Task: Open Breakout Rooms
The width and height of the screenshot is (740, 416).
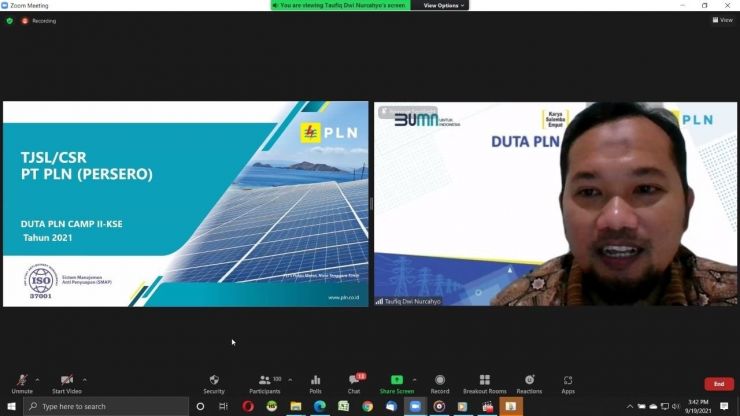Action: [x=485, y=384]
